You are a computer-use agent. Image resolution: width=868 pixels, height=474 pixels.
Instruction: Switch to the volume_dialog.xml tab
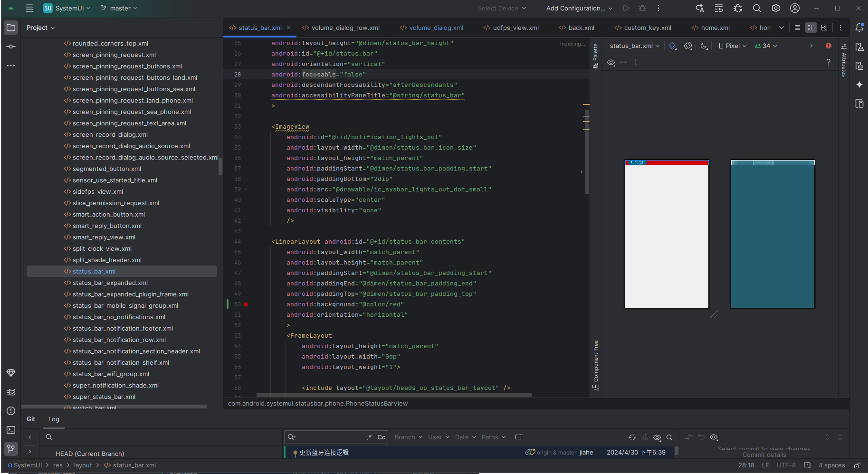435,28
